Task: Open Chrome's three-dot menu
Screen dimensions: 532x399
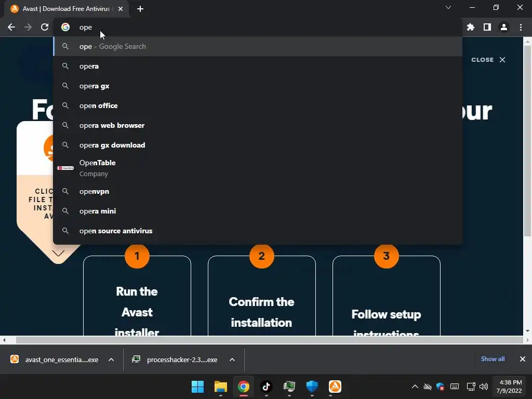Action: coord(521,27)
